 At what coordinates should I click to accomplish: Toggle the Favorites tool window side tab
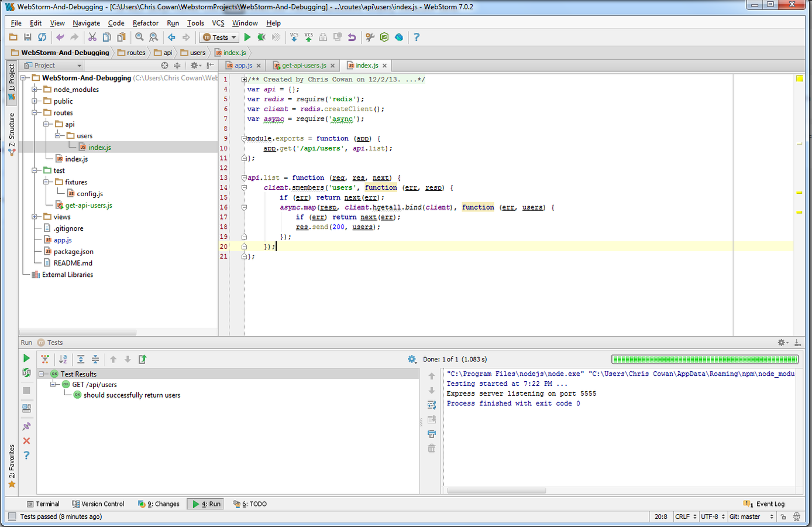pos(12,467)
